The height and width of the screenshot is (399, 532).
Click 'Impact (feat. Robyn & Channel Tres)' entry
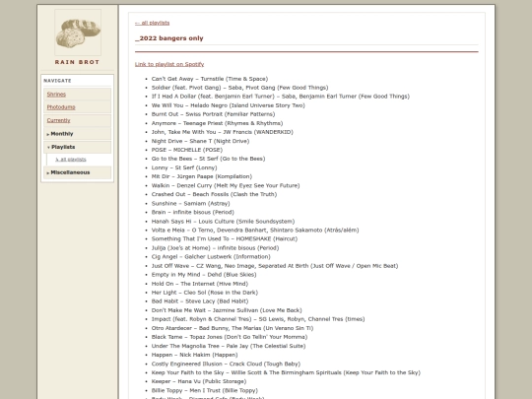pos(258,319)
